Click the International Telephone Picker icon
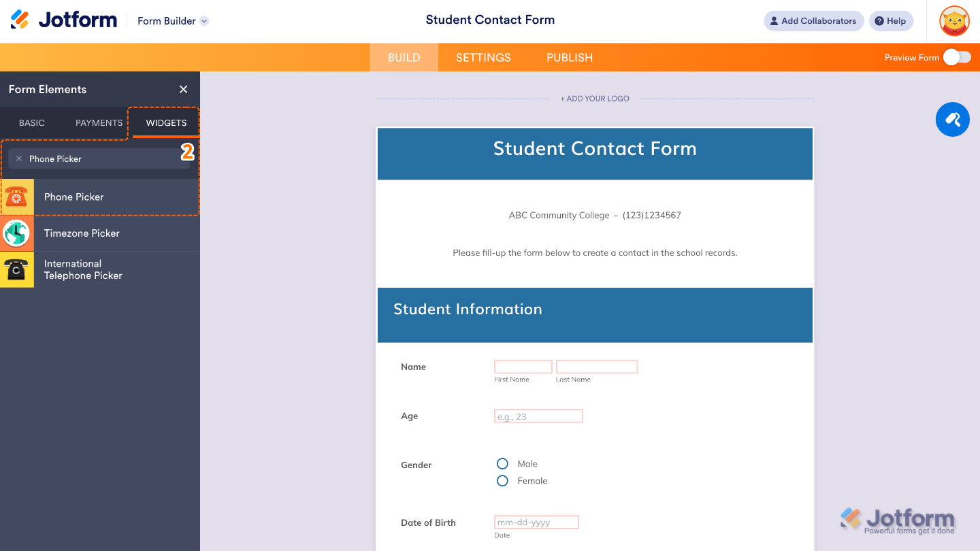This screenshot has height=551, width=980. click(x=16, y=269)
